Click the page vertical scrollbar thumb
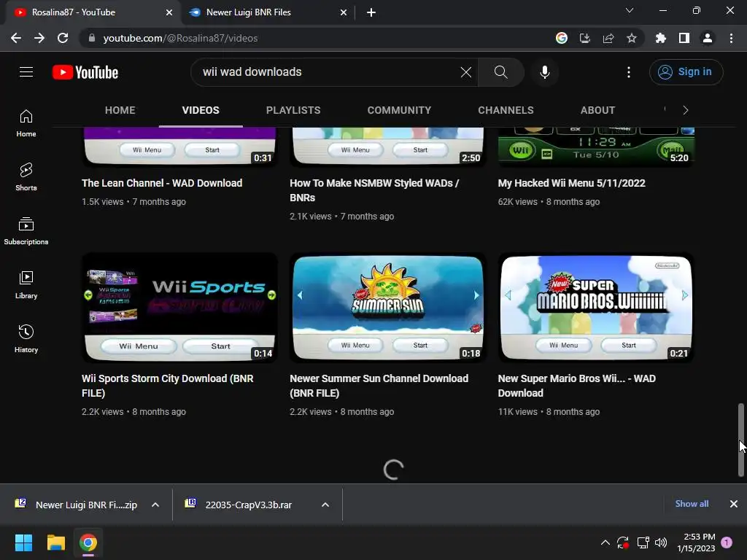Viewport: 747px width, 560px height. [741, 440]
